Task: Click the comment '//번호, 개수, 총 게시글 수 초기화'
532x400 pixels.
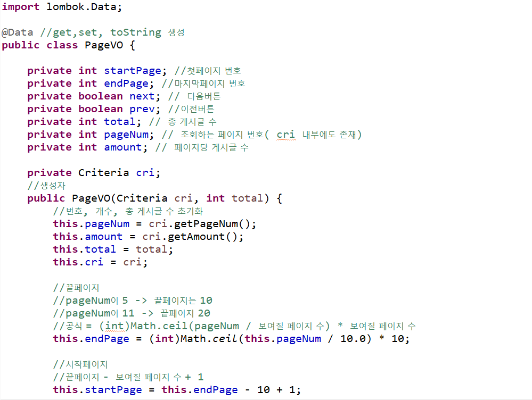Action: pyautogui.click(x=128, y=211)
